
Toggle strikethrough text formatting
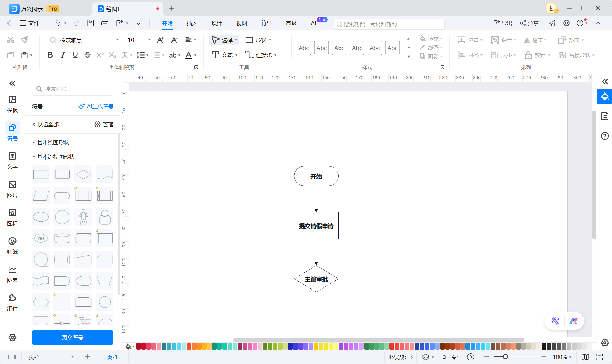point(87,55)
